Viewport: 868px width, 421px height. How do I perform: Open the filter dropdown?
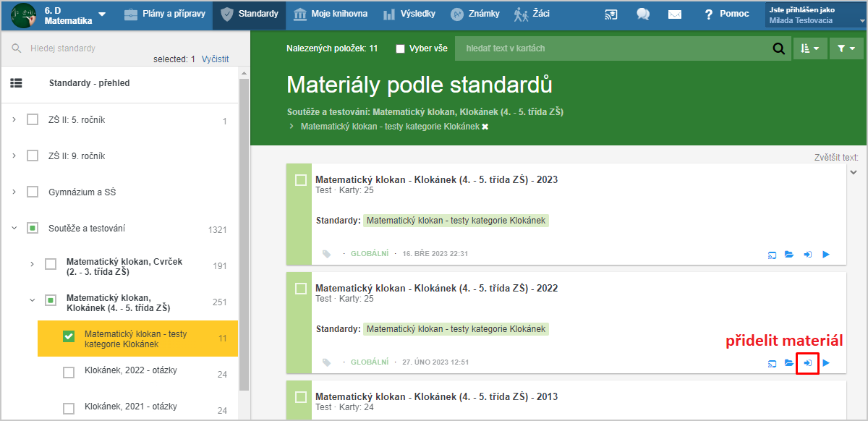(x=846, y=48)
